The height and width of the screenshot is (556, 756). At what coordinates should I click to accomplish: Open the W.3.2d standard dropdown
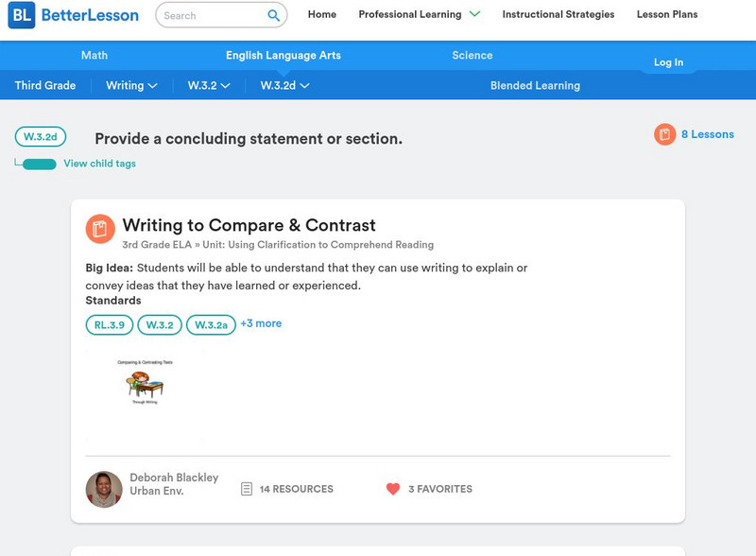coord(284,85)
